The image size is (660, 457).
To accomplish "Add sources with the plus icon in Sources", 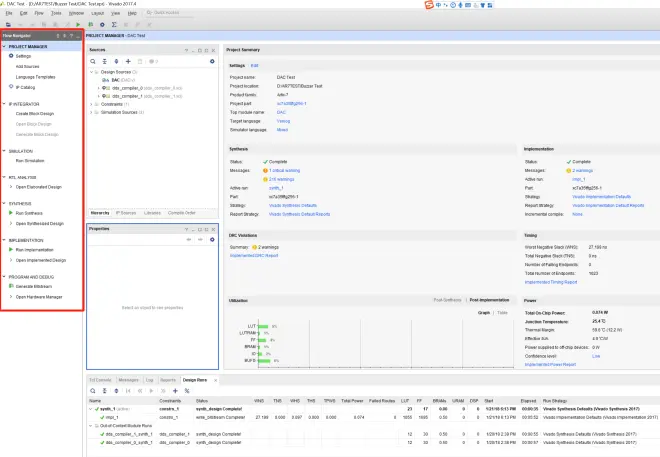I will pos(128,61).
